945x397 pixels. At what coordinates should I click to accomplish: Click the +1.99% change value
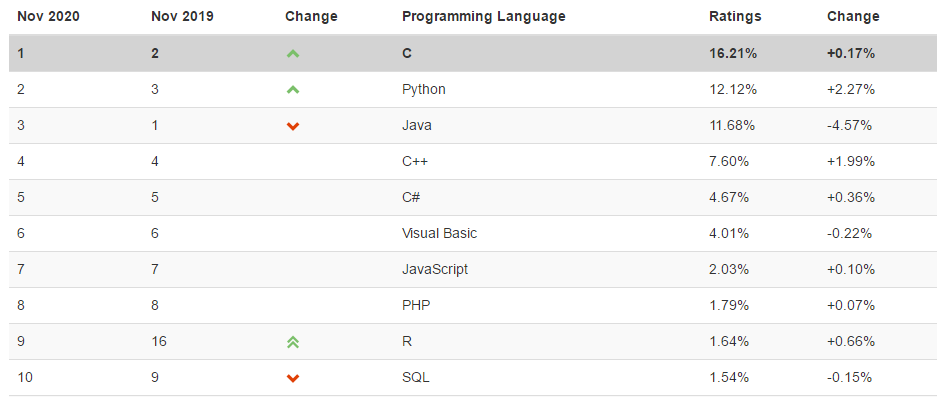(851, 161)
